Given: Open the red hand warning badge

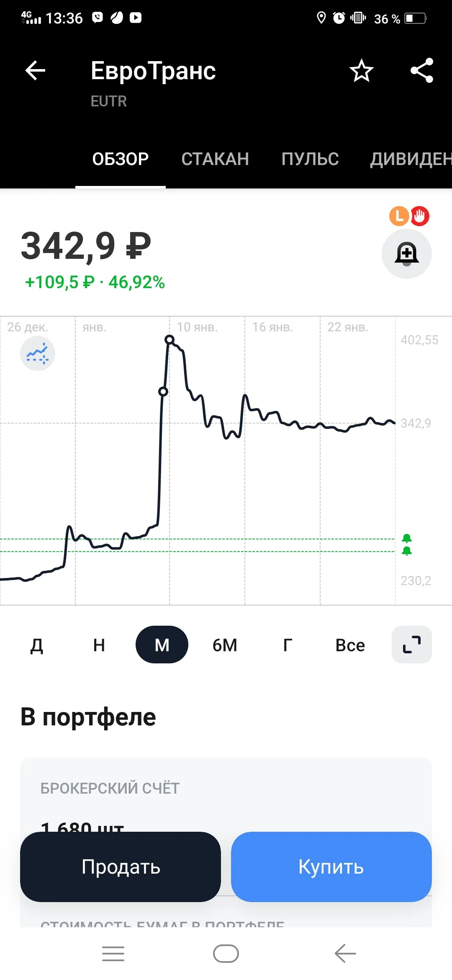Looking at the screenshot, I should [420, 216].
